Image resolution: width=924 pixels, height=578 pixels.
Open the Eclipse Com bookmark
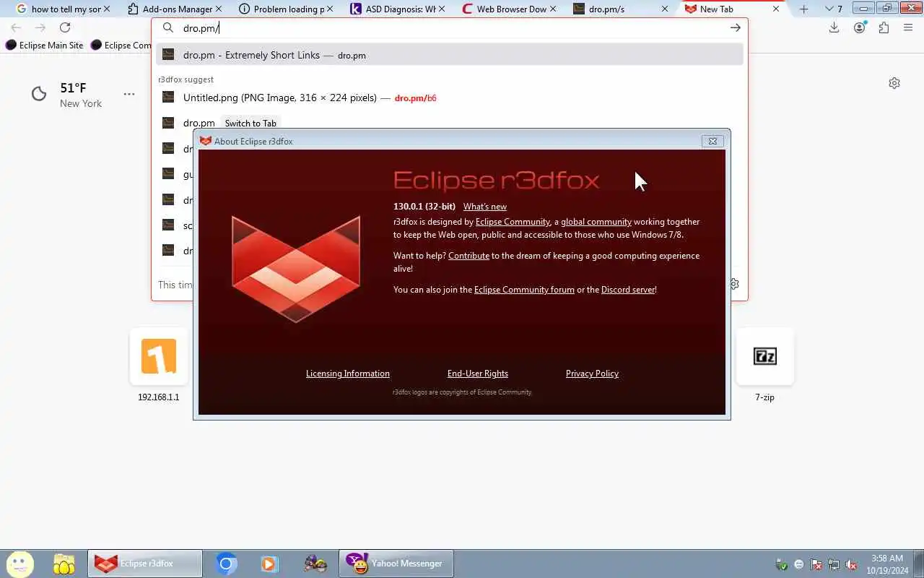[x=121, y=45]
